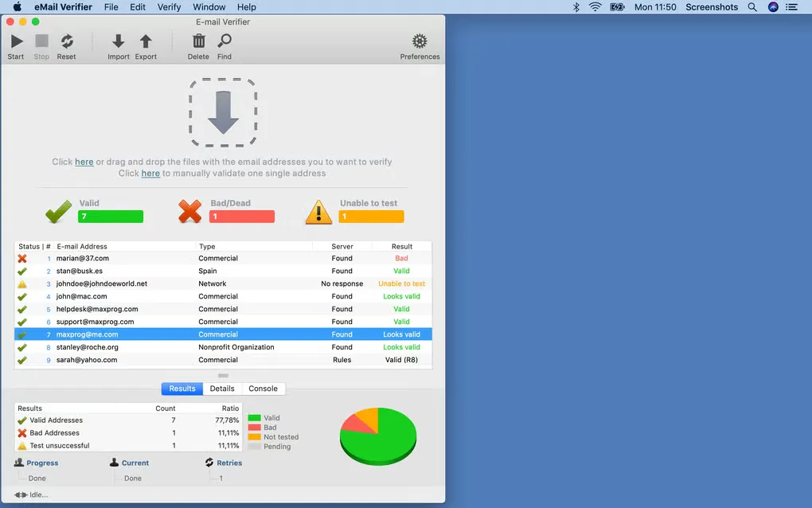Click the red Bad legend swatch
The height and width of the screenshot is (508, 812).
[254, 428]
